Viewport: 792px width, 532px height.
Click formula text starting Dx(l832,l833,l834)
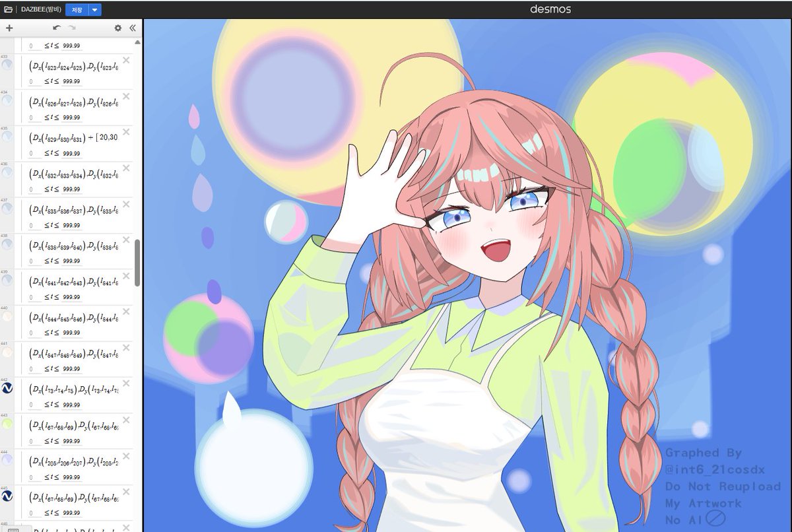click(x=73, y=174)
